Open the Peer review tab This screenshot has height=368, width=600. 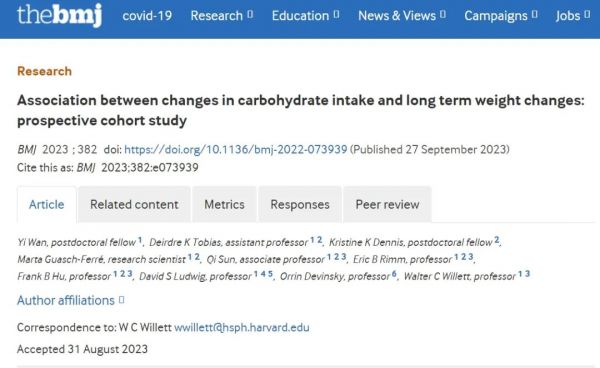click(x=387, y=204)
